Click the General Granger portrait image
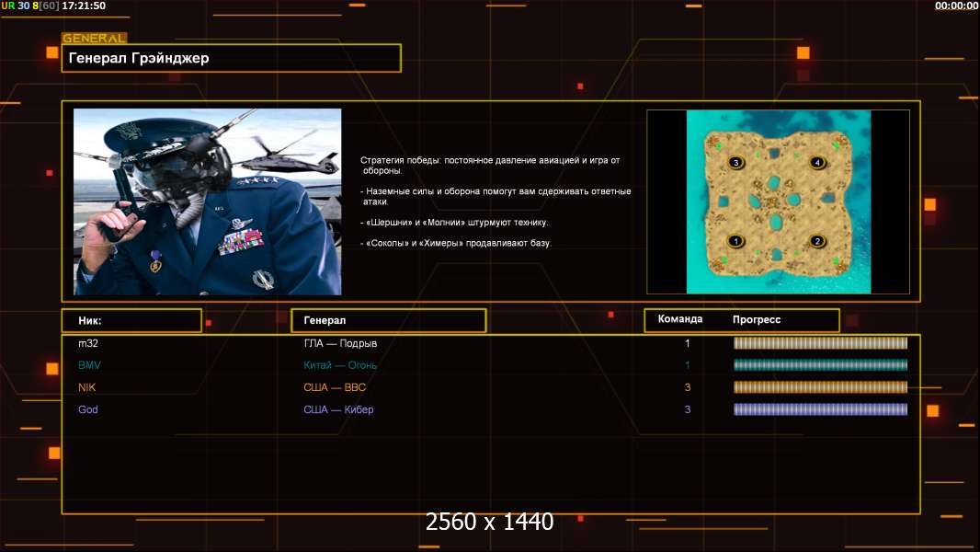The height and width of the screenshot is (552, 980). [207, 201]
